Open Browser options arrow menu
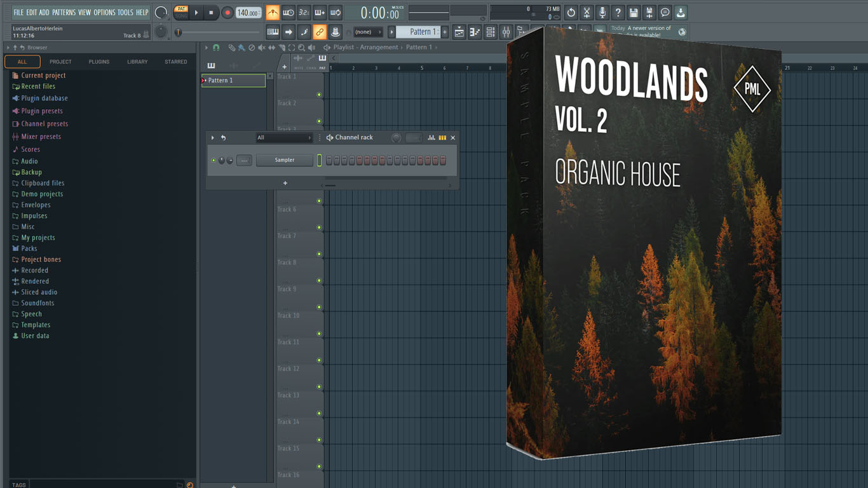Screen dimensions: 868x488 coord(8,48)
